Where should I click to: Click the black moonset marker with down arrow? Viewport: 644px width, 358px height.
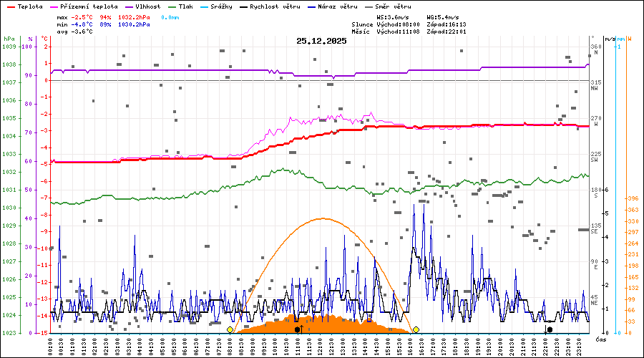click(x=549, y=329)
